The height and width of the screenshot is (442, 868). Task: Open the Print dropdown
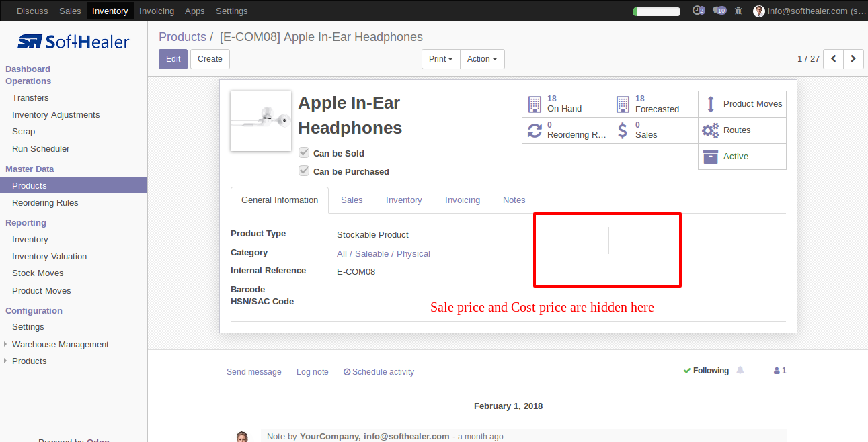click(x=441, y=59)
